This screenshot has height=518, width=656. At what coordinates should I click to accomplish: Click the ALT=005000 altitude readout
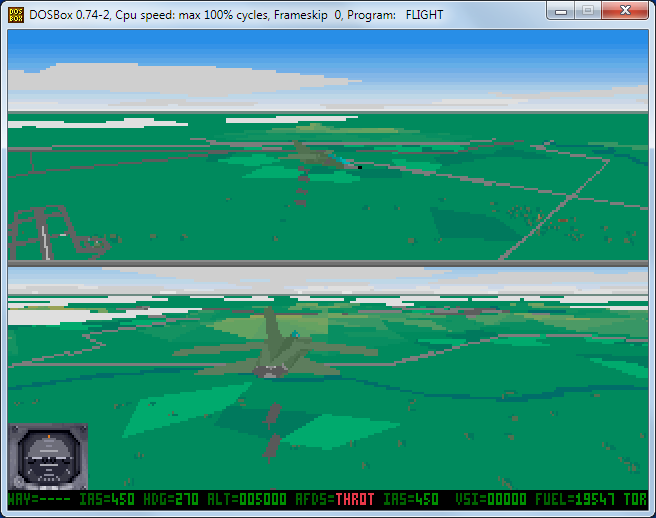(x=247, y=499)
